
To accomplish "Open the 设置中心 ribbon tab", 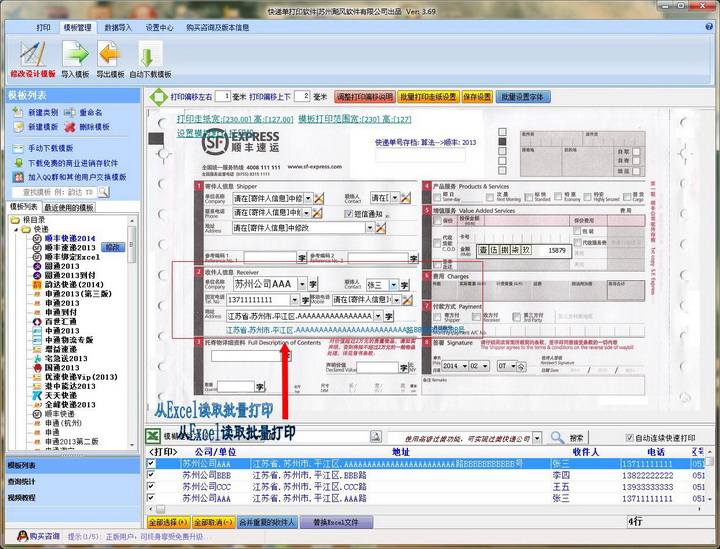I will (x=159, y=28).
